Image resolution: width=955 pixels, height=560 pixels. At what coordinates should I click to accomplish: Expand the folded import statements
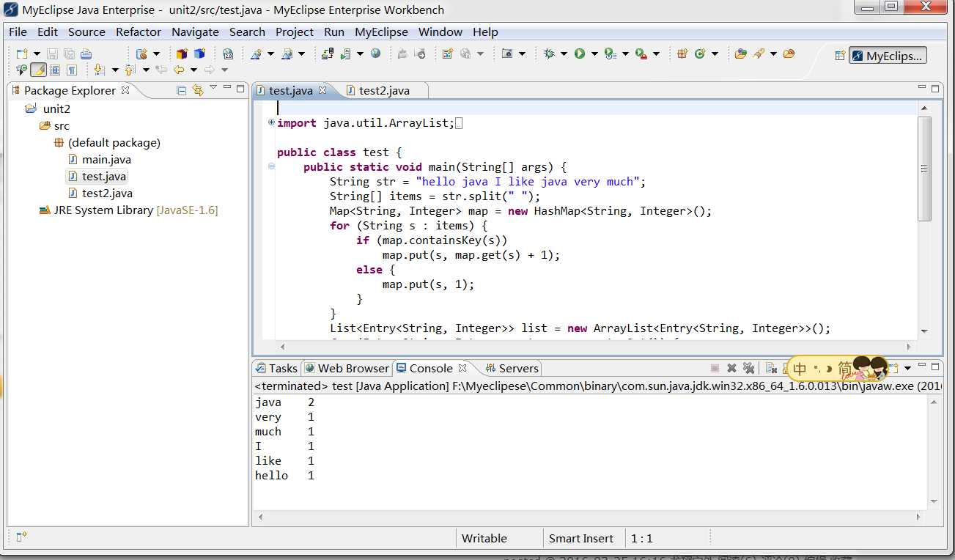(272, 122)
